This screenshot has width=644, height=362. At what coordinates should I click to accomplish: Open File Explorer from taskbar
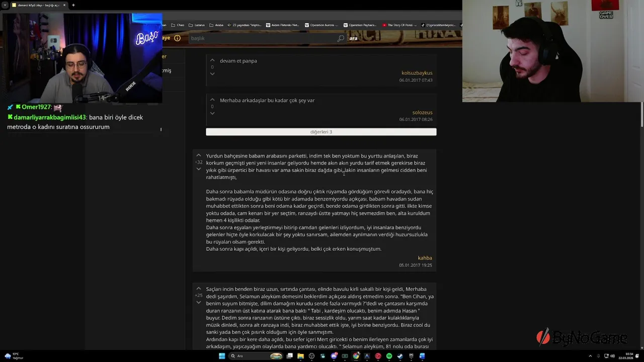coord(300,356)
